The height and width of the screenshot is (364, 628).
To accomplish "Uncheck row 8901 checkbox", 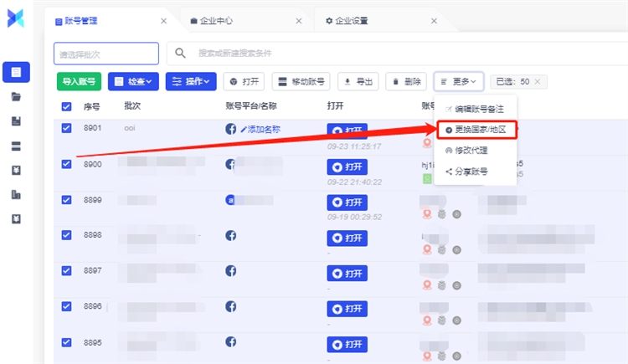I will click(66, 128).
